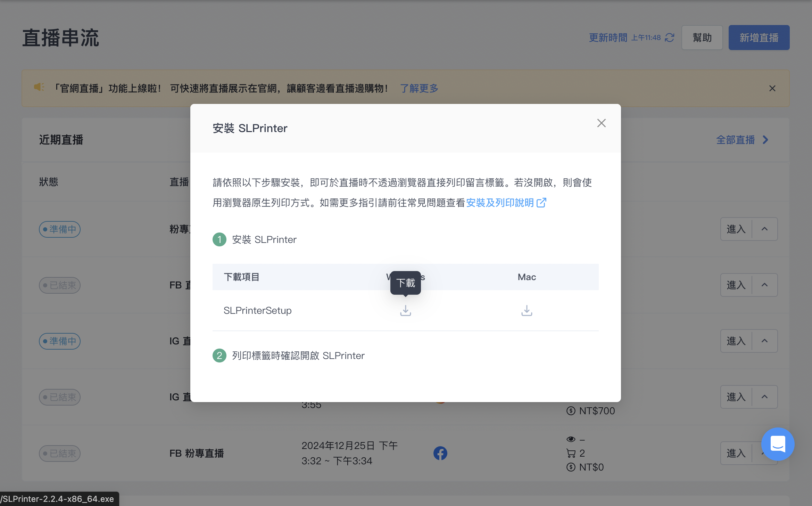Image resolution: width=812 pixels, height=506 pixels.
Task: Click the NT$700 revenue value
Action: (x=597, y=411)
